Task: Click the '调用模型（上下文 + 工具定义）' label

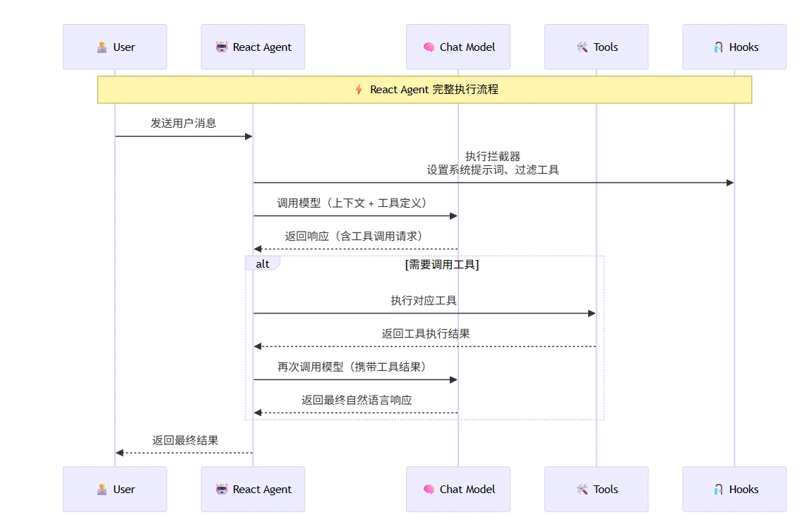Action: [x=352, y=203]
